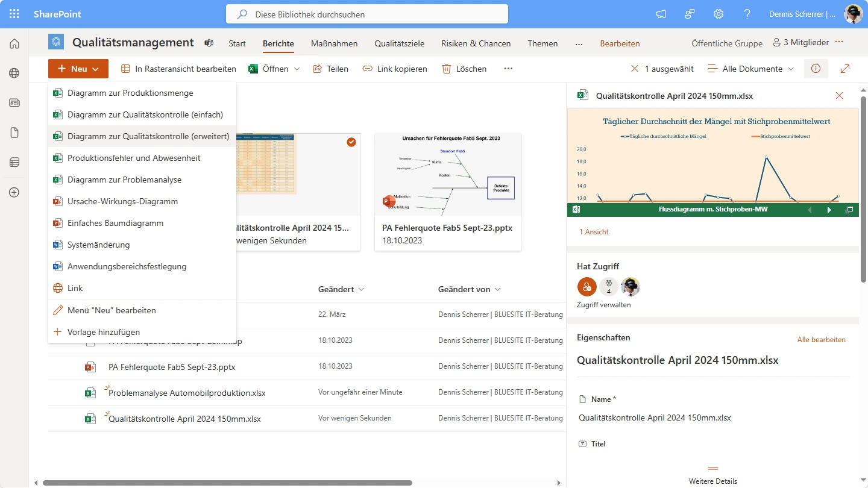Click the 1 Ansicht link

[594, 231]
